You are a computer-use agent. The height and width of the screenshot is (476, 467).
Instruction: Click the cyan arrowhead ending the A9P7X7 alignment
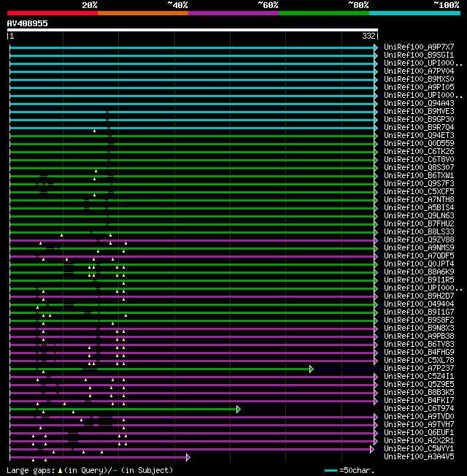tap(376, 47)
